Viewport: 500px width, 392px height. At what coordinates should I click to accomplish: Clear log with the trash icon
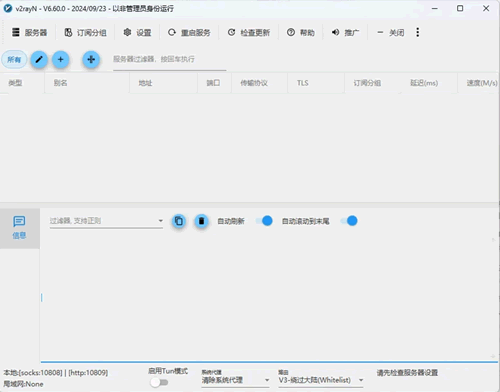coord(201,221)
